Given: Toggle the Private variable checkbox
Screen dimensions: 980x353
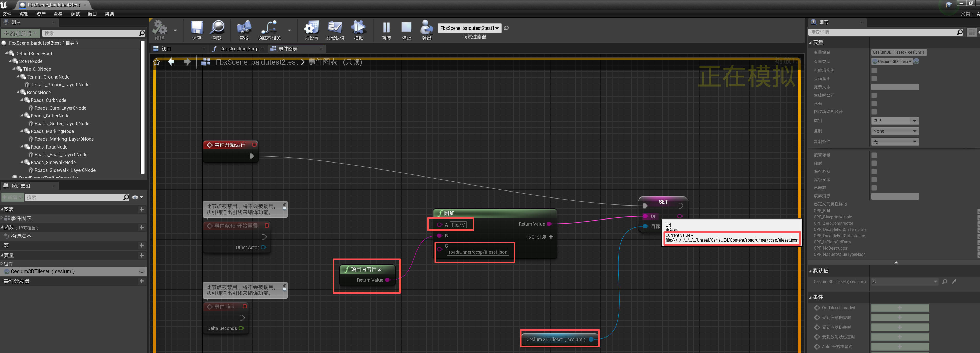Looking at the screenshot, I should [x=874, y=104].
